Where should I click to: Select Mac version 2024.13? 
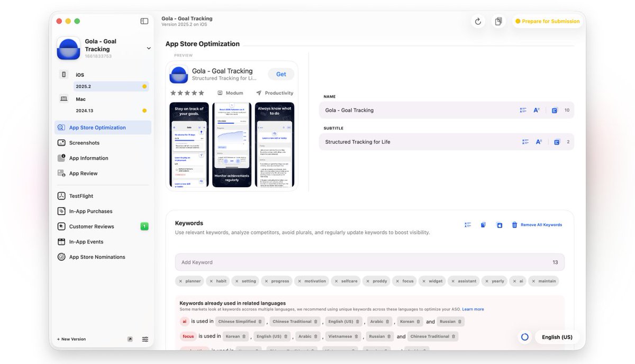111,111
